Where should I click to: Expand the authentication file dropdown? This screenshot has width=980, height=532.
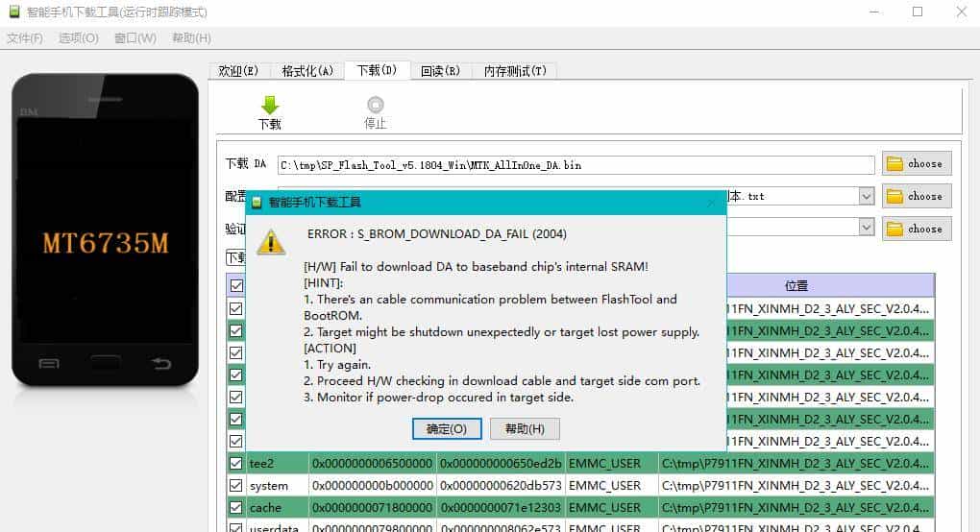pos(866,228)
